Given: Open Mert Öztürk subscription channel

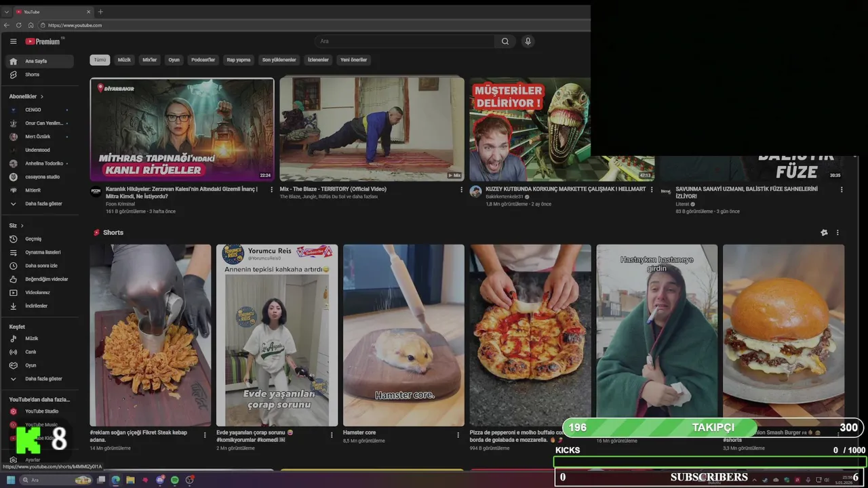Looking at the screenshot, I should (x=41, y=136).
